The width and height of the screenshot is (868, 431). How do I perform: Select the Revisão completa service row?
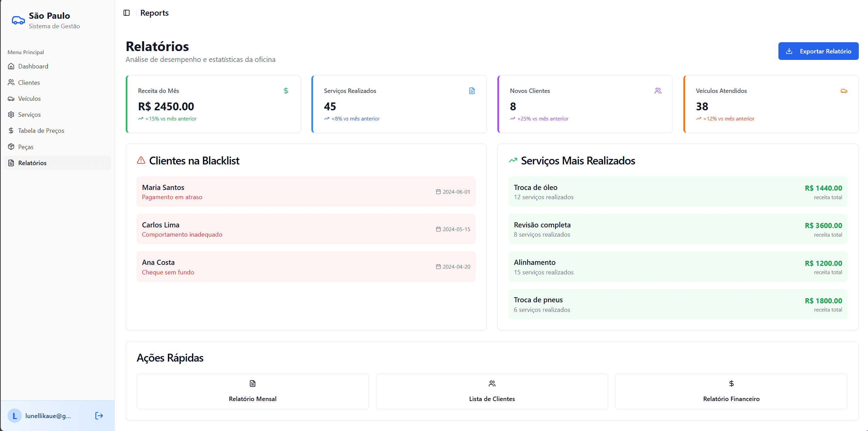tap(678, 229)
